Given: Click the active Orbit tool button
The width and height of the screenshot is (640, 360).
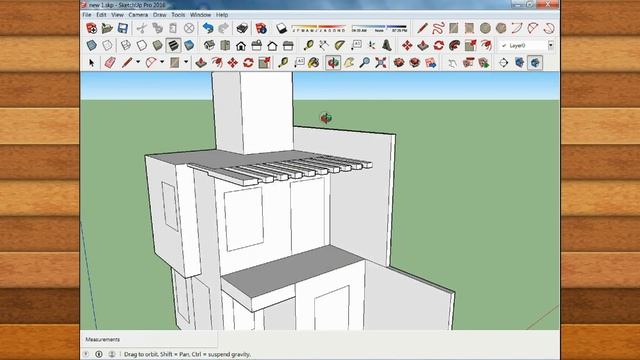Looking at the screenshot, I should coord(333,63).
